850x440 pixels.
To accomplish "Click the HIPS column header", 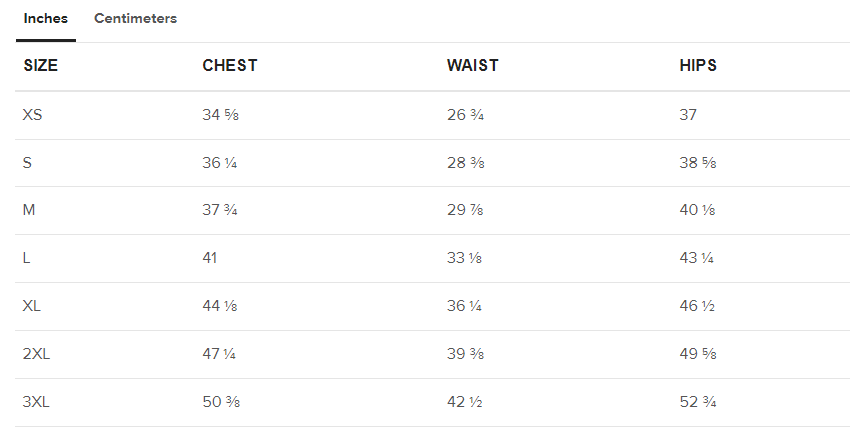I will 698,66.
